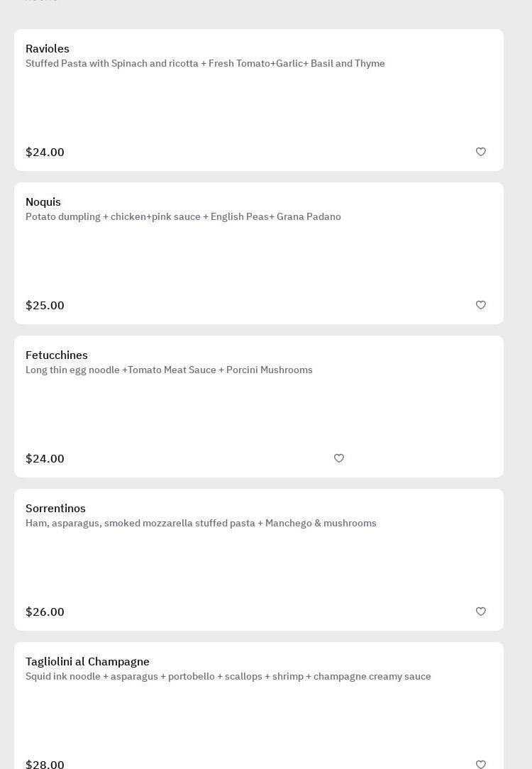
Task: Choose the Tagliolini al Champagne heading
Action: click(87, 662)
